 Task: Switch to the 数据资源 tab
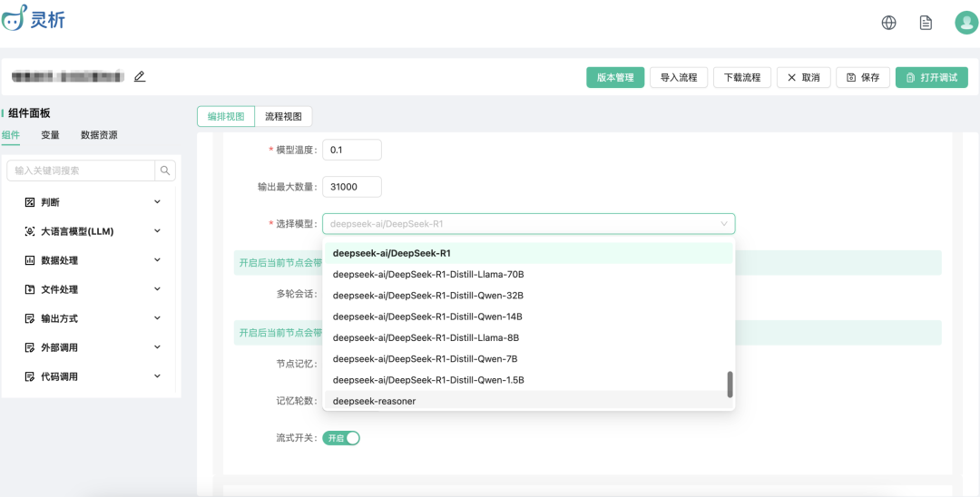tap(100, 135)
